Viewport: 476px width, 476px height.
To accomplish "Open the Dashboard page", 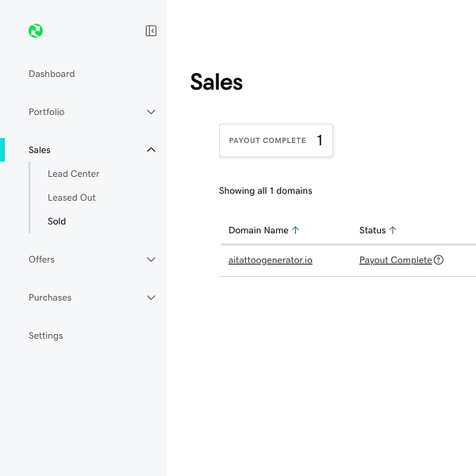I will click(52, 74).
